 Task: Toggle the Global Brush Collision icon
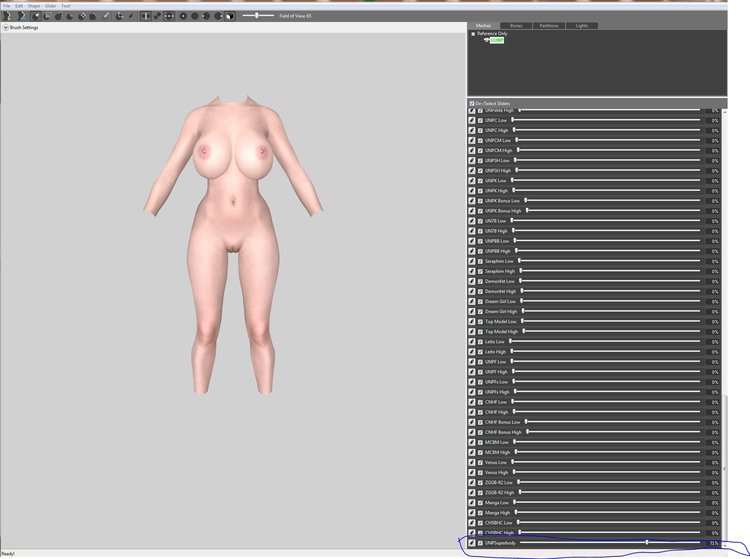169,16
